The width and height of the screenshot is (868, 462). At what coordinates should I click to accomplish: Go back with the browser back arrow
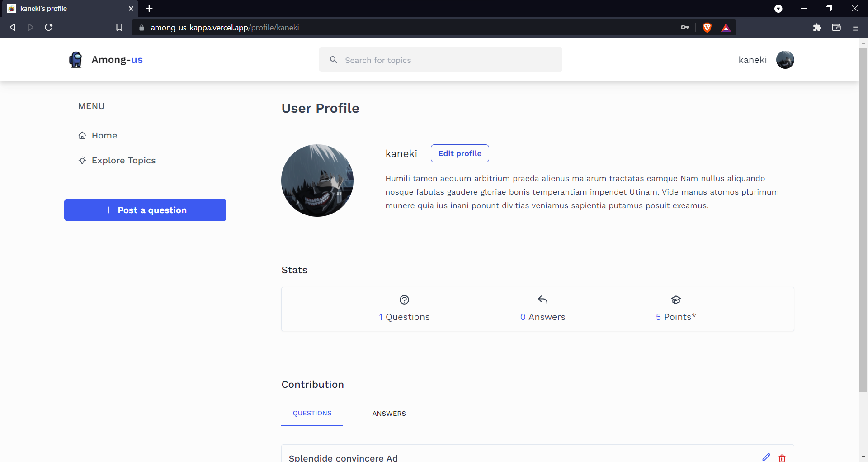click(x=13, y=27)
